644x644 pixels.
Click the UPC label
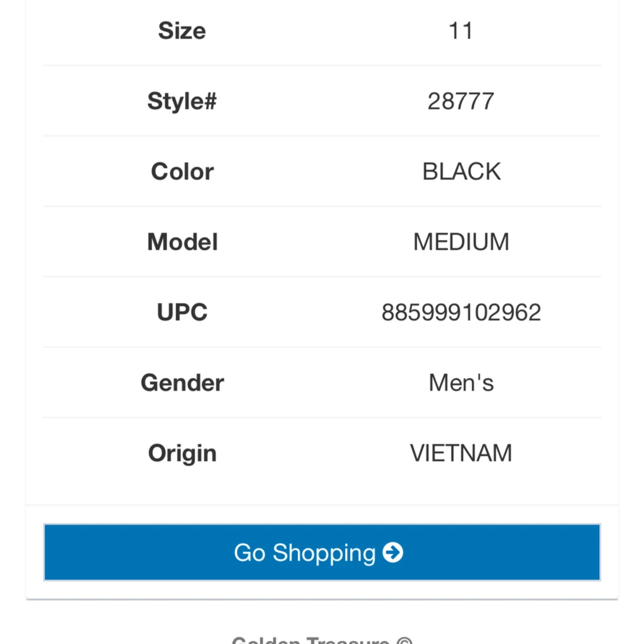(x=182, y=312)
